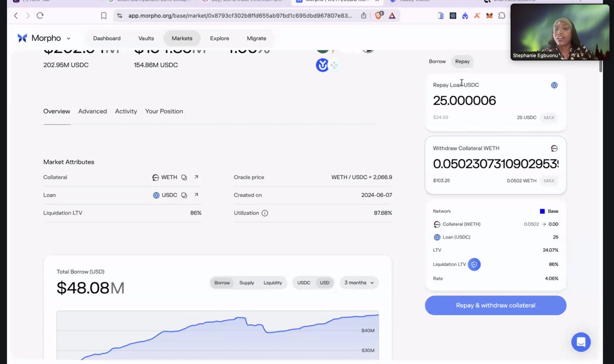Click the blue curator vault icon near top

coord(322,65)
